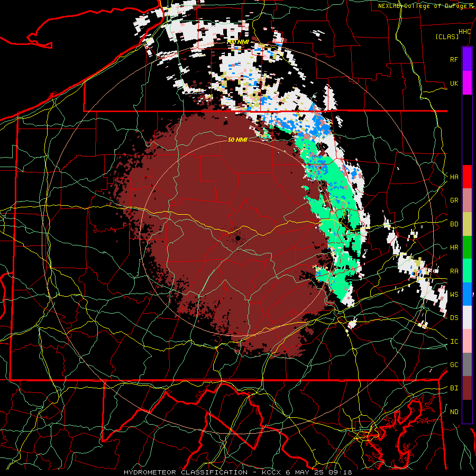
Task: Click the 50 NMI range ring label
Action: click(x=237, y=140)
